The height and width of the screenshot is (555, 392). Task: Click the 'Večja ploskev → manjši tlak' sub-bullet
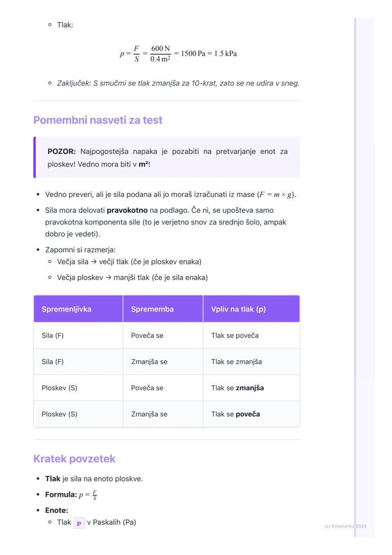(x=132, y=277)
